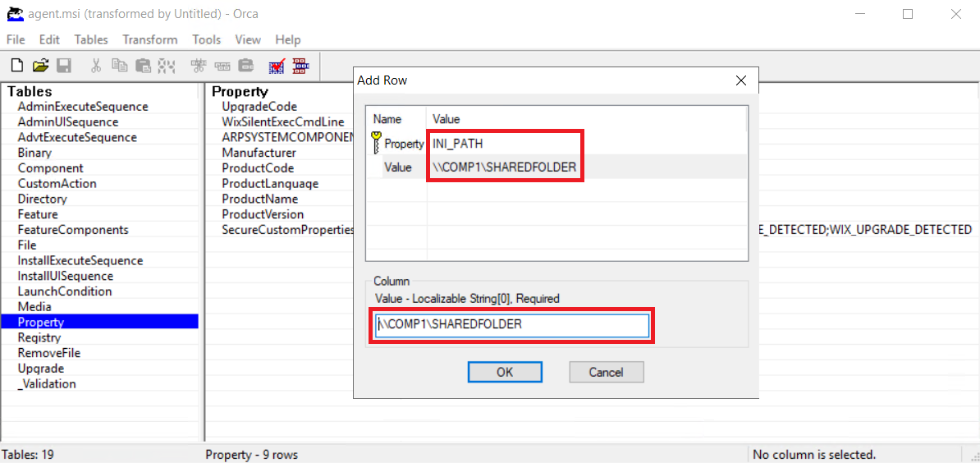
Task: Open the Transform menu
Action: 149,39
